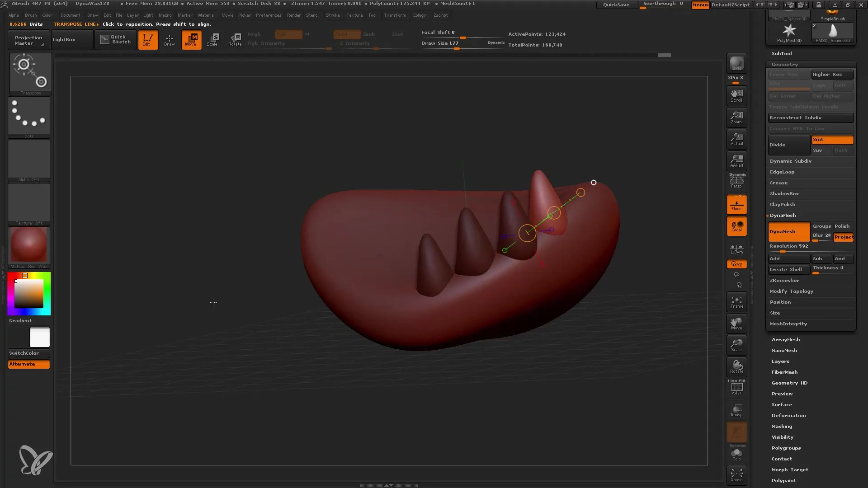The image size is (868, 488).
Task: Open the Alpha menu
Action: (x=14, y=15)
